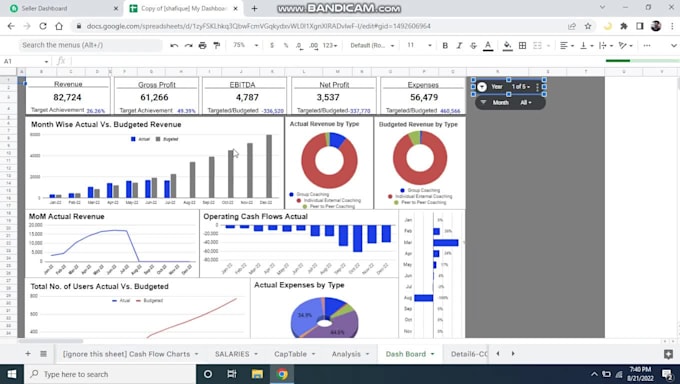
Task: Decrease decimal places
Action: coord(299,46)
